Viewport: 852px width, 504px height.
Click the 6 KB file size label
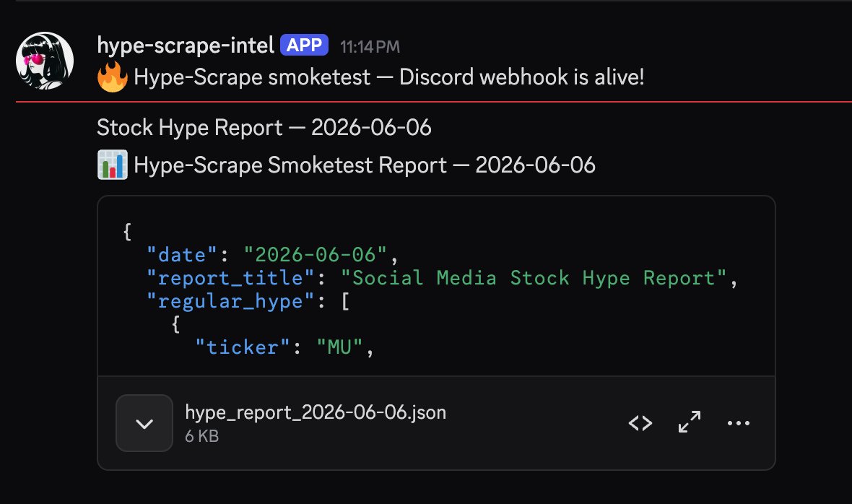click(x=201, y=436)
